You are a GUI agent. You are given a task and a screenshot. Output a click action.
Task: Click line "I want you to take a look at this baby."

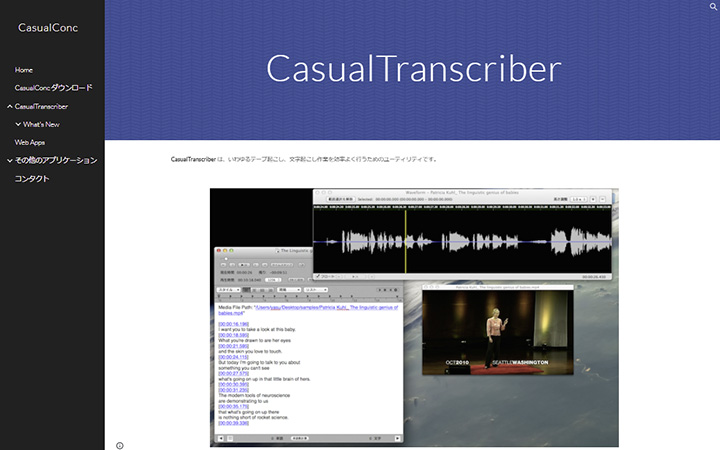pos(257,330)
